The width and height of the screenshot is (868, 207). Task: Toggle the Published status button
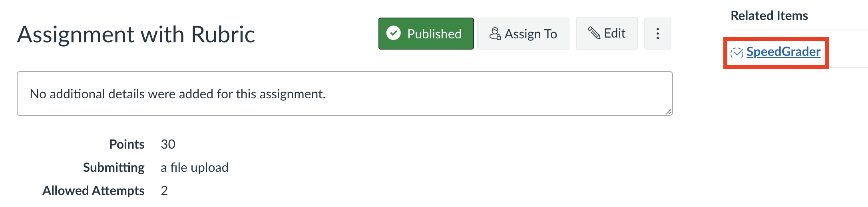click(x=426, y=34)
